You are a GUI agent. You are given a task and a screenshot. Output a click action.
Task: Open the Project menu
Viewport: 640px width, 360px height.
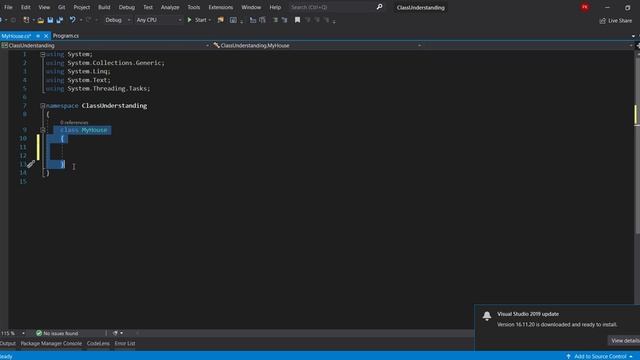(82, 7)
